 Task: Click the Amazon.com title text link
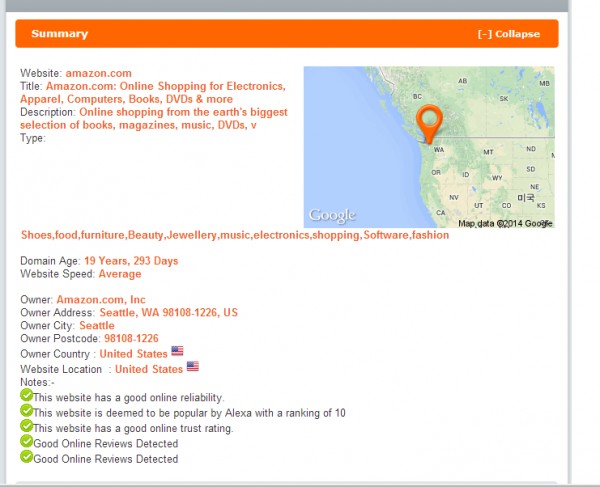[153, 93]
